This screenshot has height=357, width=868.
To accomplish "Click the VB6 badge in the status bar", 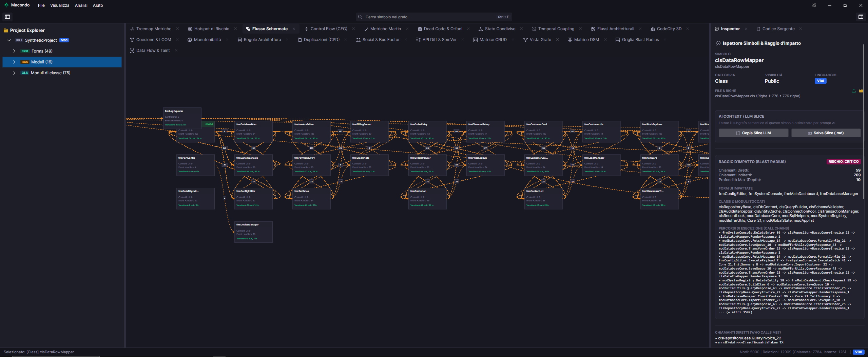I will pyautogui.click(x=858, y=352).
